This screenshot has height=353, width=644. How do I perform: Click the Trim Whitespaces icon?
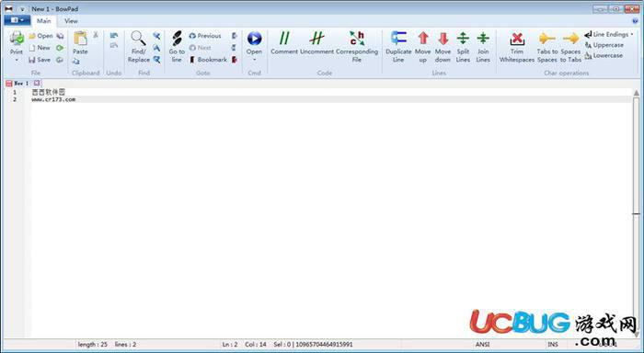point(517,39)
